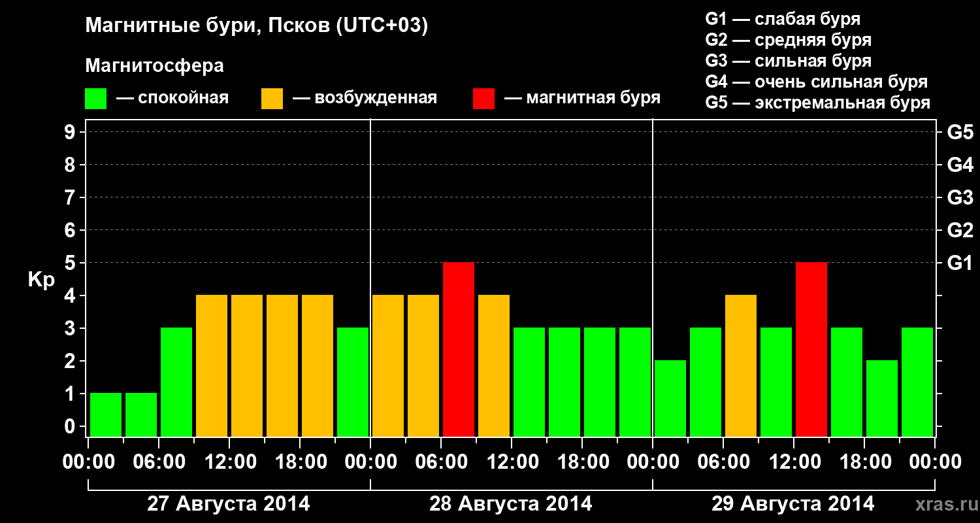Click the 27 August 03:00–06:00 Kp 1 bar
The height and width of the screenshot is (523, 980).
(141, 414)
